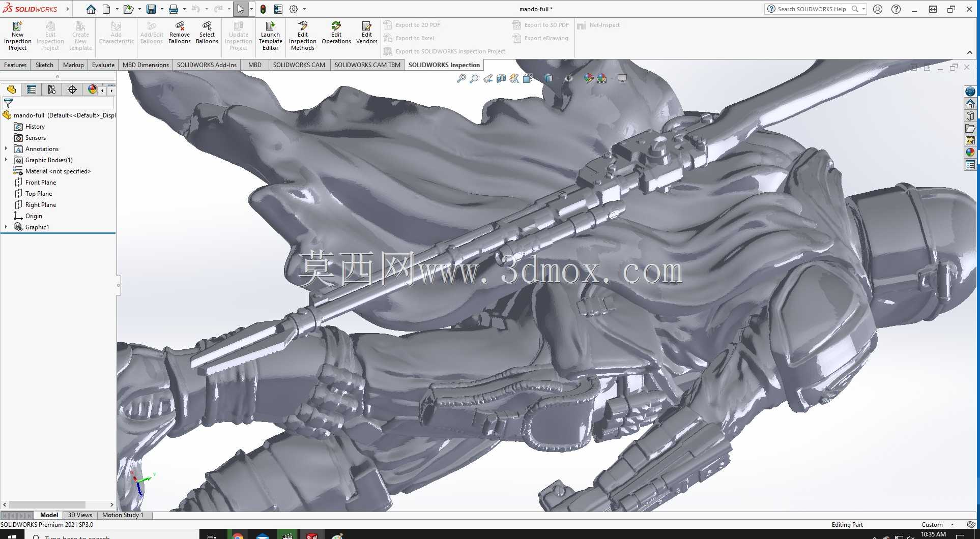980x539 pixels.
Task: Click Select Balloons command
Action: 207,33
